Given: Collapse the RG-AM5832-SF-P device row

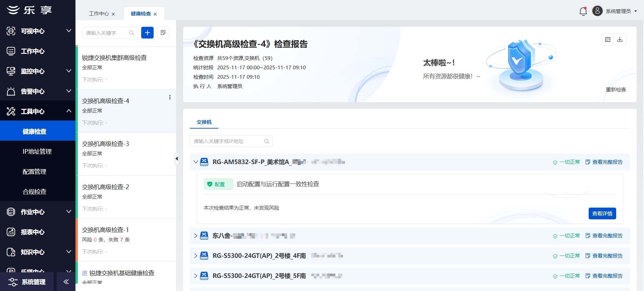Looking at the screenshot, I should click(x=196, y=162).
